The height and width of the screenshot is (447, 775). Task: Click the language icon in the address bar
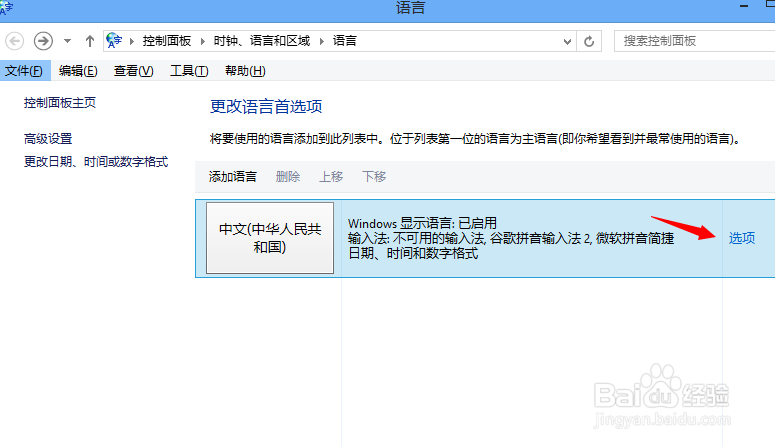[114, 41]
